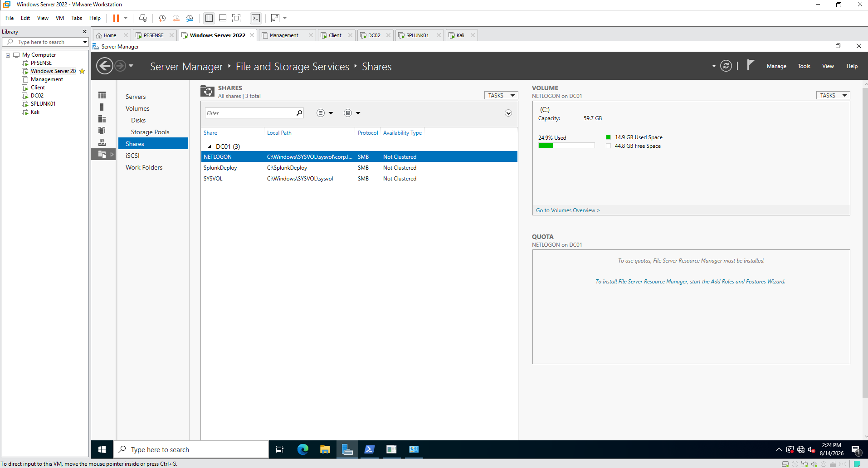Open the iSCSI section
The image size is (868, 468).
132,156
